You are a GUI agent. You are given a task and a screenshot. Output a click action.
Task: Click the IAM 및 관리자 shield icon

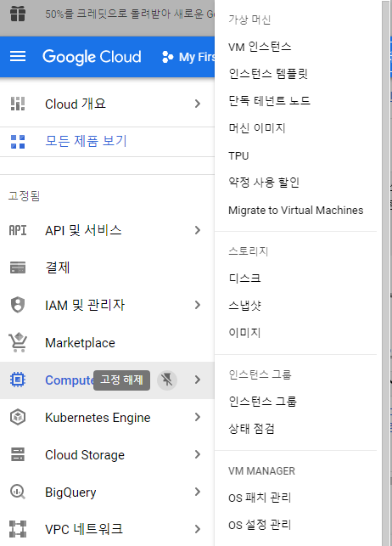pos(18,305)
